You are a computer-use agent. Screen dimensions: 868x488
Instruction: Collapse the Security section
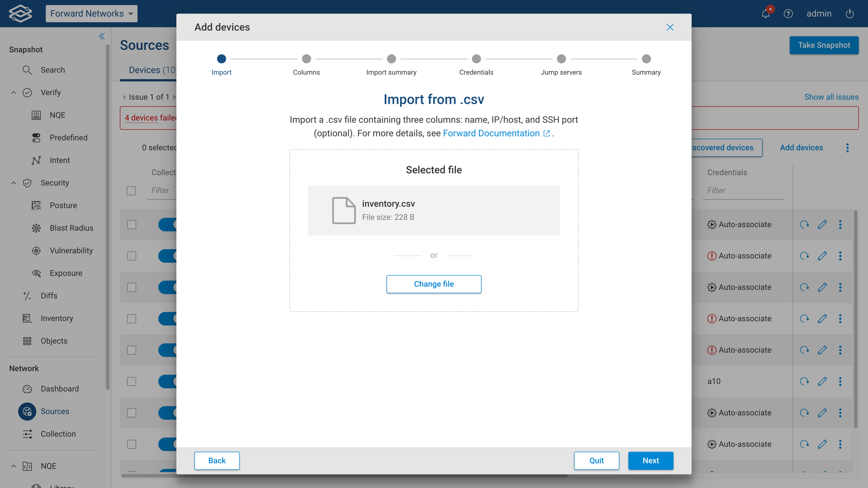coord(13,183)
